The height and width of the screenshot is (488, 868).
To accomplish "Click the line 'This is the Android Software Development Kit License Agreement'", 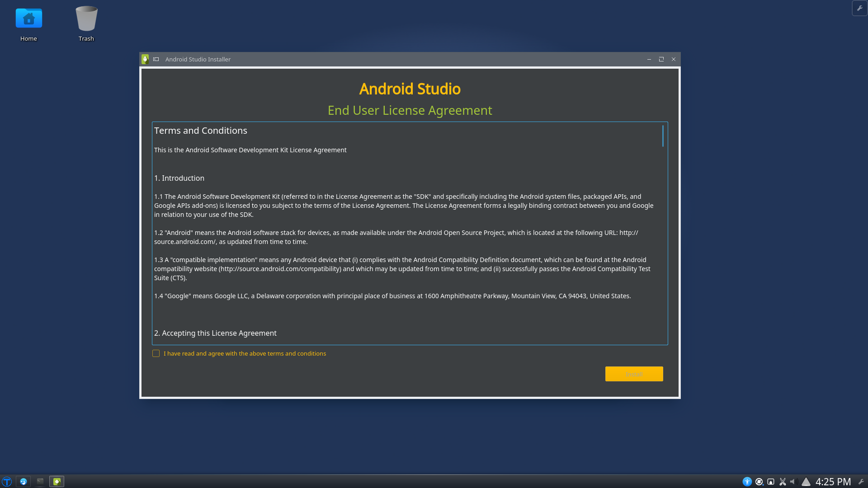I will click(250, 150).
